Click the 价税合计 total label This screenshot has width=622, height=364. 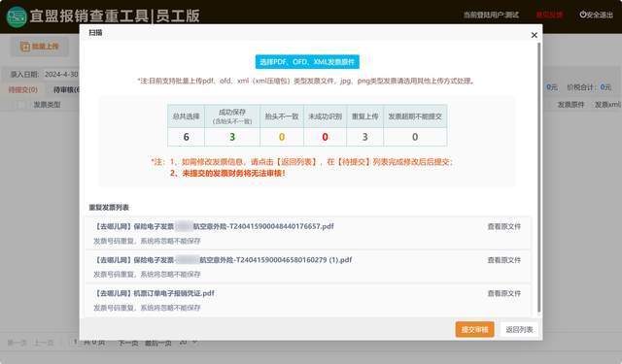pos(582,87)
